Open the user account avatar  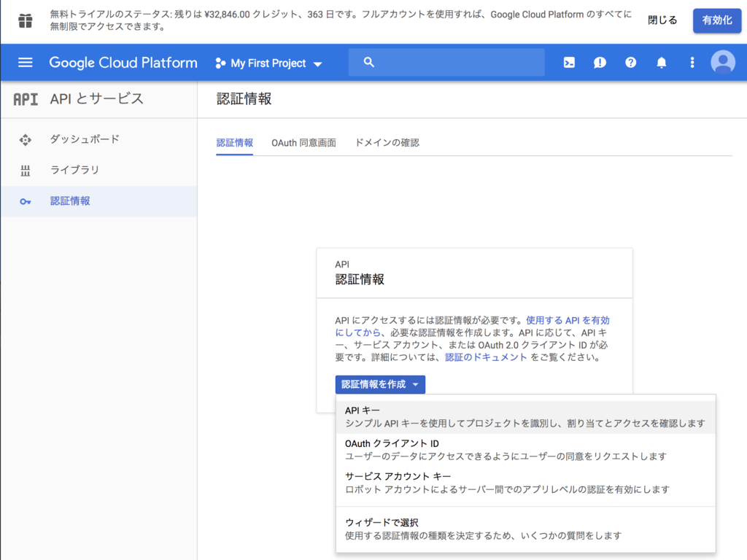click(x=723, y=63)
